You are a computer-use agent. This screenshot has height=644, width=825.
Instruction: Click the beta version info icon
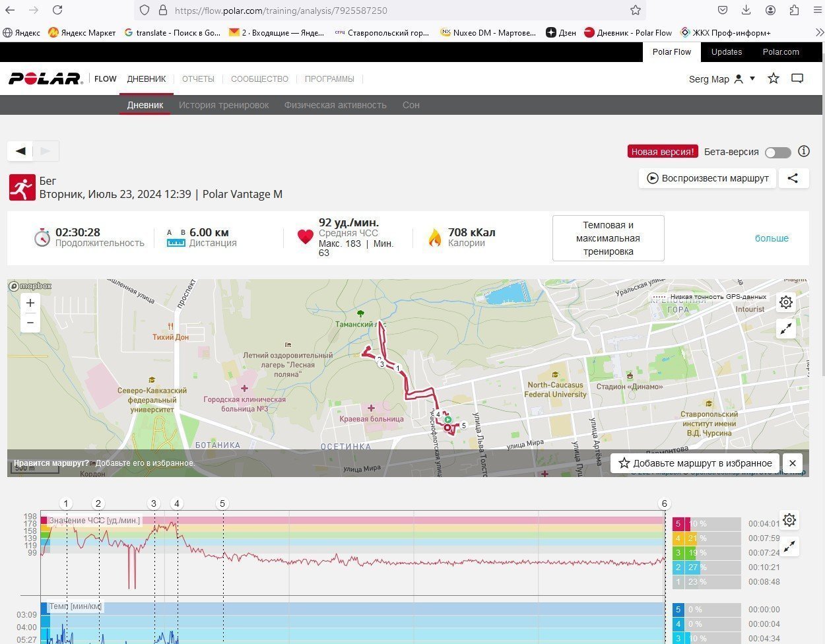804,151
